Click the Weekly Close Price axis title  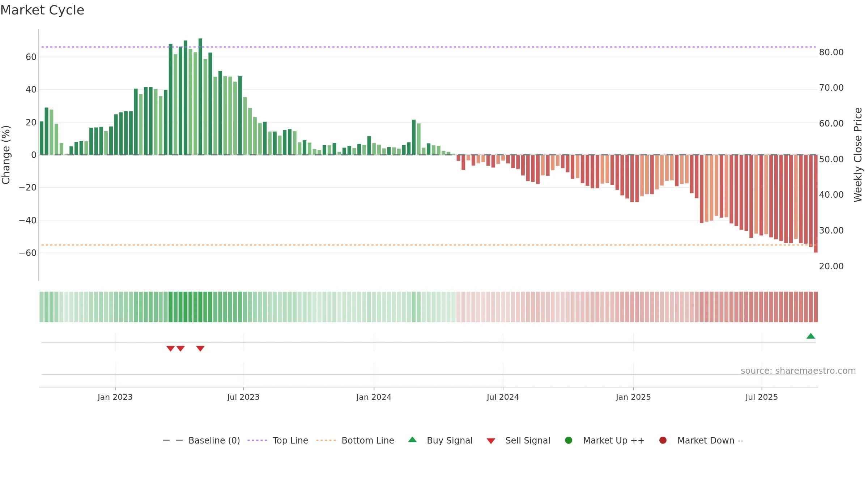858,155
